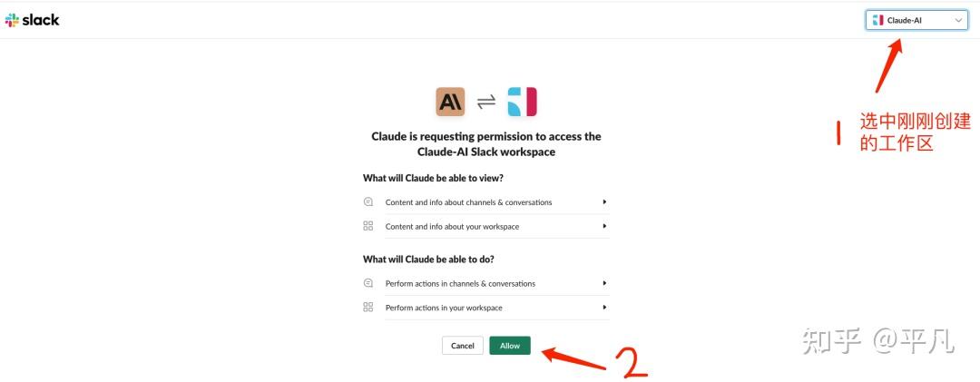
Task: Click grid icon beside 'Perform actions in your workspace'
Action: 368,308
